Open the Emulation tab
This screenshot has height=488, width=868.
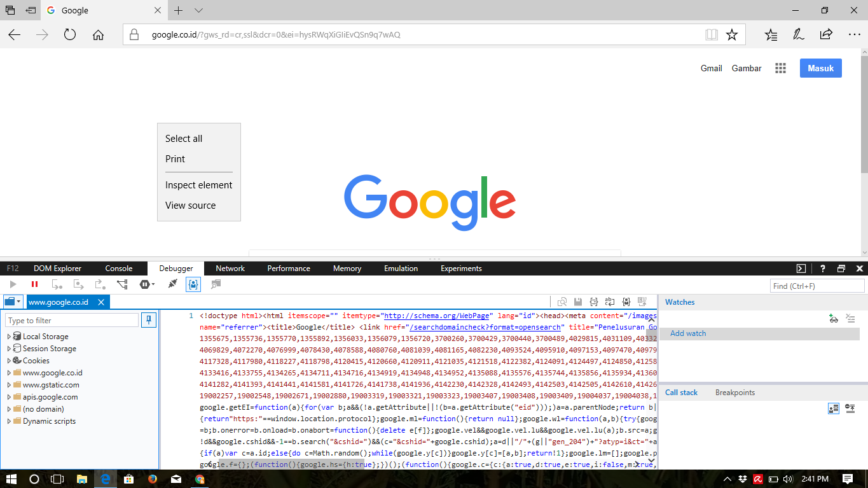click(x=401, y=268)
